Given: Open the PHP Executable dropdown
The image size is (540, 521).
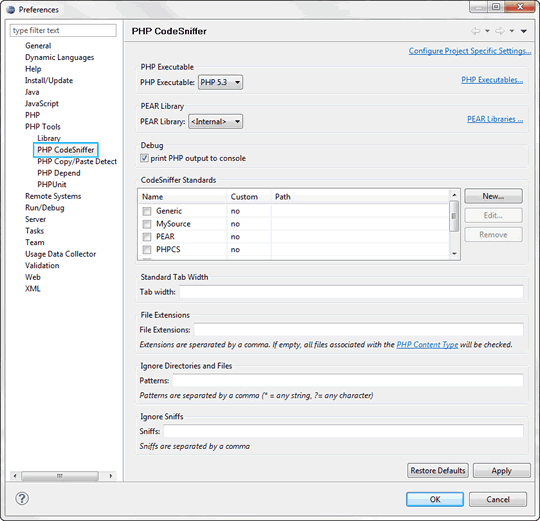Looking at the screenshot, I should coord(220,82).
